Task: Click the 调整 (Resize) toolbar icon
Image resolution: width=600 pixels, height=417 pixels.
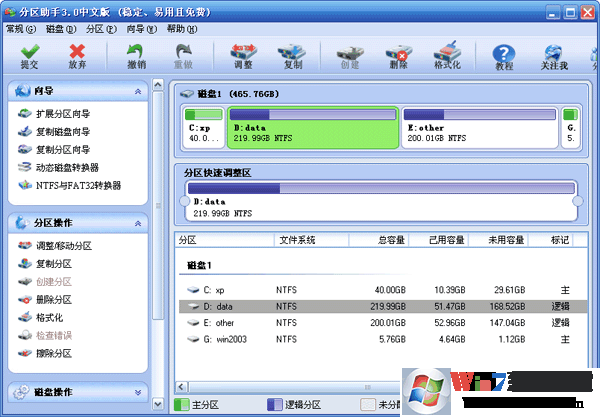Action: pos(243,56)
